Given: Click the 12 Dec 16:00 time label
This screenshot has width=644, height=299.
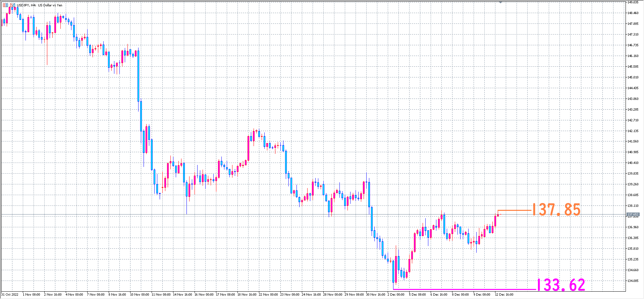Looking at the screenshot, I should [x=504, y=295].
